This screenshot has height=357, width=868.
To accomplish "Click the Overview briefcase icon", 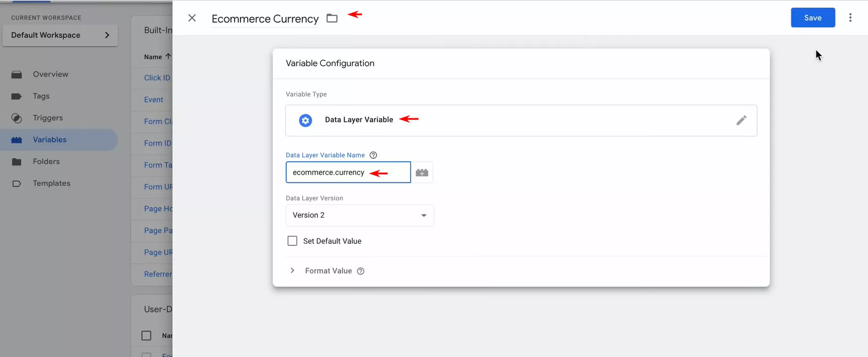I will coord(17,75).
